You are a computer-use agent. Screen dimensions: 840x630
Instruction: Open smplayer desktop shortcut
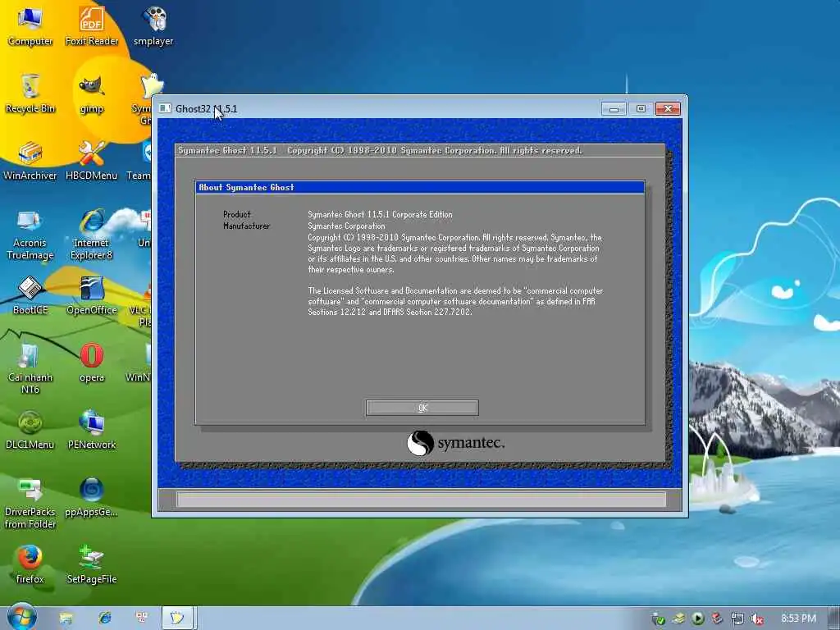click(x=153, y=27)
